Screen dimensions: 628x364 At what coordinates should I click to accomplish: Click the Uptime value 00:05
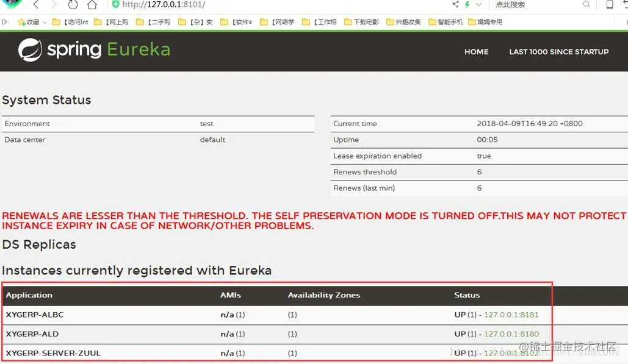pos(488,140)
